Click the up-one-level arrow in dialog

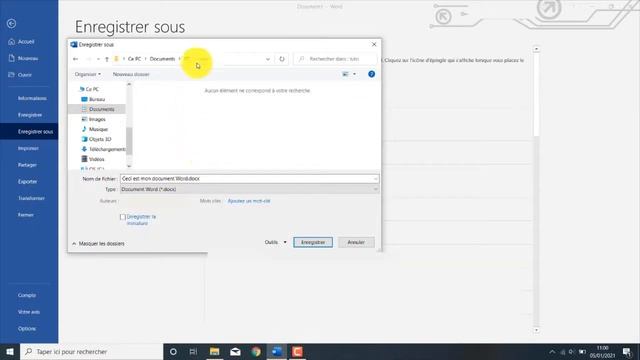[x=107, y=59]
